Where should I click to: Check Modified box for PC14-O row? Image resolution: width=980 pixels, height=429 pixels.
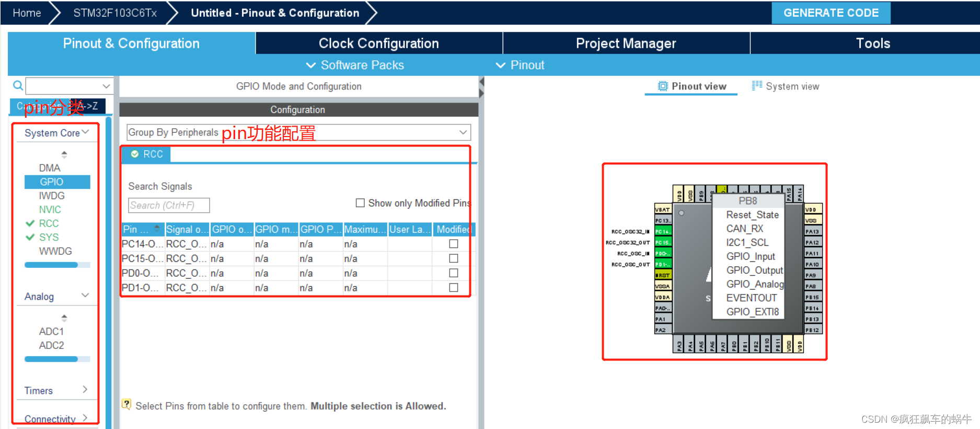(x=454, y=244)
